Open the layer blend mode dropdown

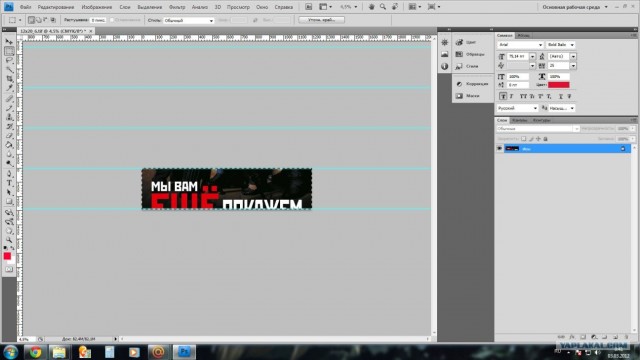tap(538, 129)
